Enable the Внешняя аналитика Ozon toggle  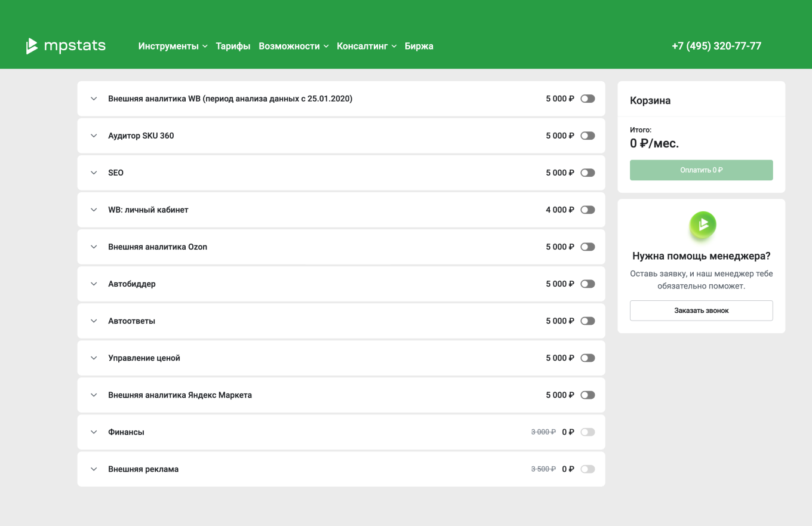pyautogui.click(x=588, y=247)
